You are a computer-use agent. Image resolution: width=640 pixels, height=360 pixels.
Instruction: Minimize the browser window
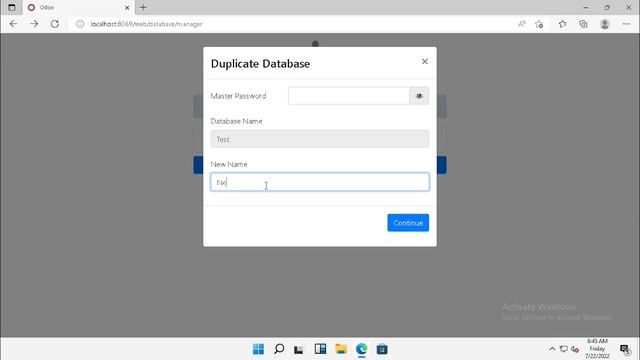click(x=586, y=7)
